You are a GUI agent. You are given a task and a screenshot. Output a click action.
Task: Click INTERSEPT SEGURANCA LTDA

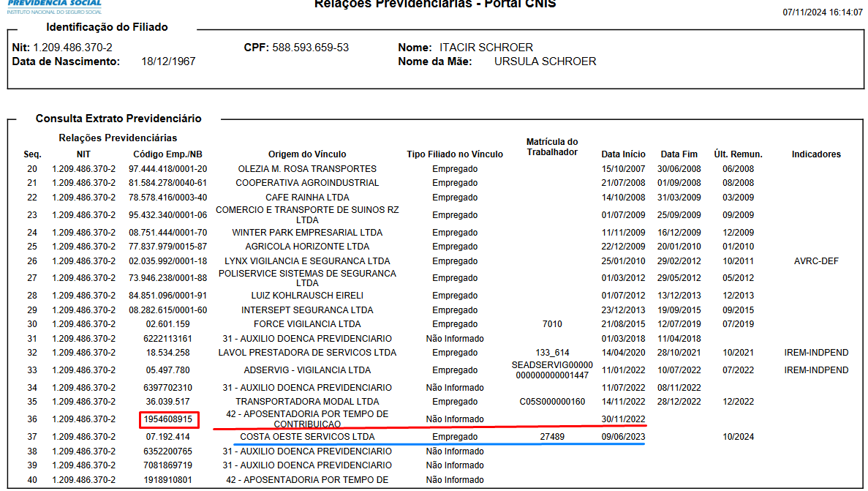coord(307,310)
